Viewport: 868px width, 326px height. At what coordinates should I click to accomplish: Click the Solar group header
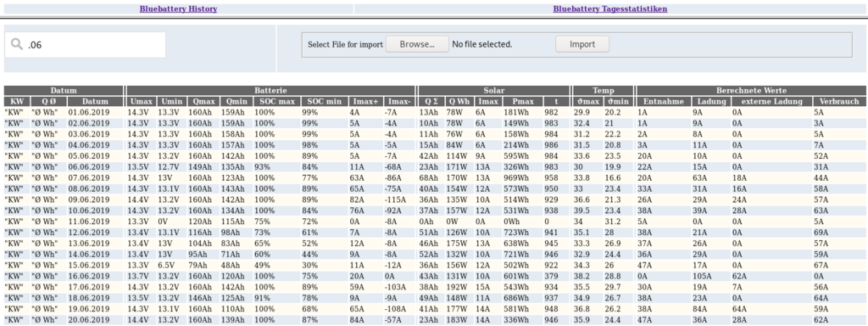494,90
